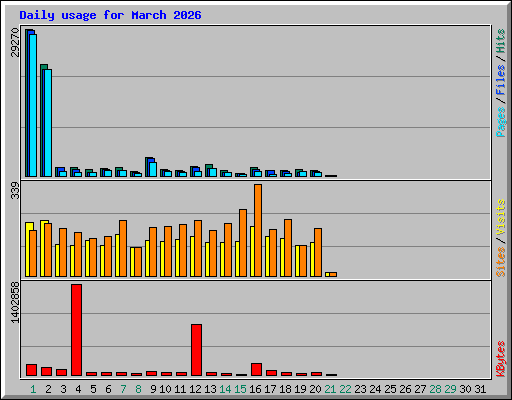Image resolution: width=512 pixels, height=400 pixels.
Task: Click the day 30 x-axis label
Action: (x=465, y=389)
